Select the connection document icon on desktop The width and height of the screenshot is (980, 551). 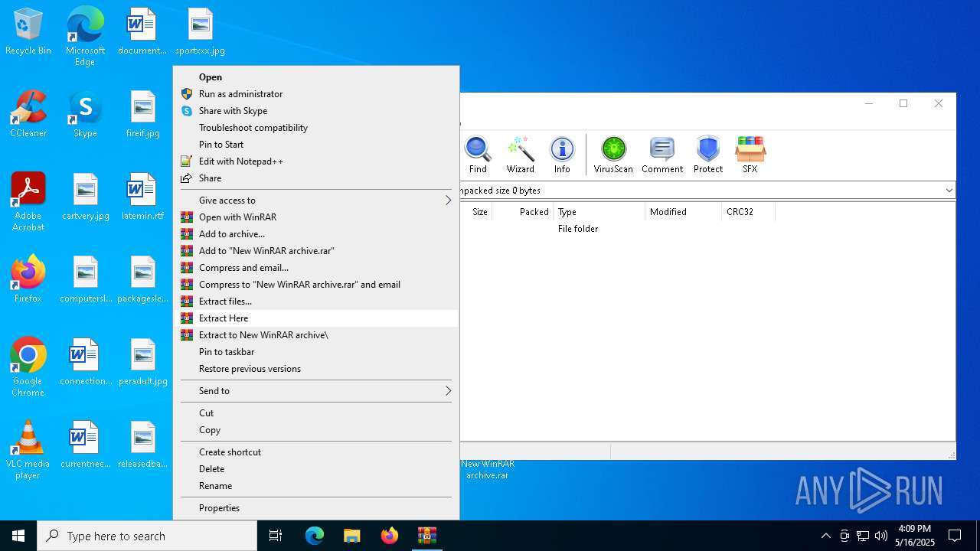86,362
